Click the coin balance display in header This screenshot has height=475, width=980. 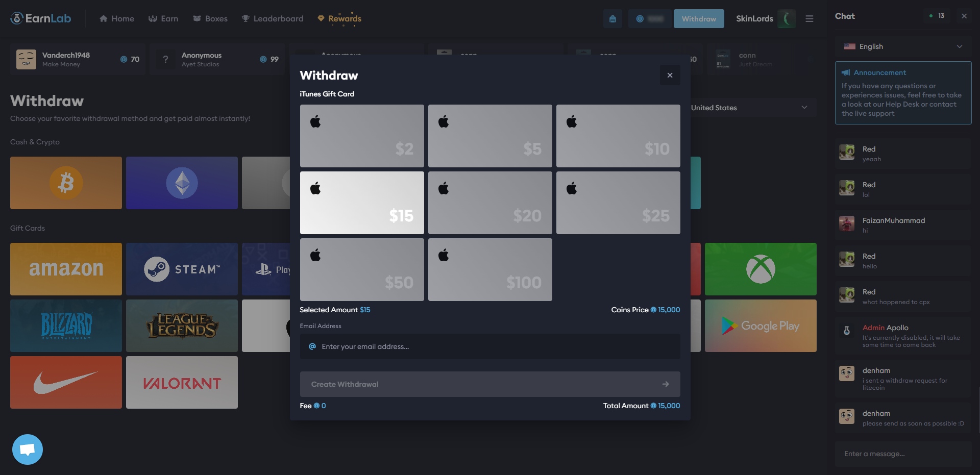pyautogui.click(x=650, y=19)
